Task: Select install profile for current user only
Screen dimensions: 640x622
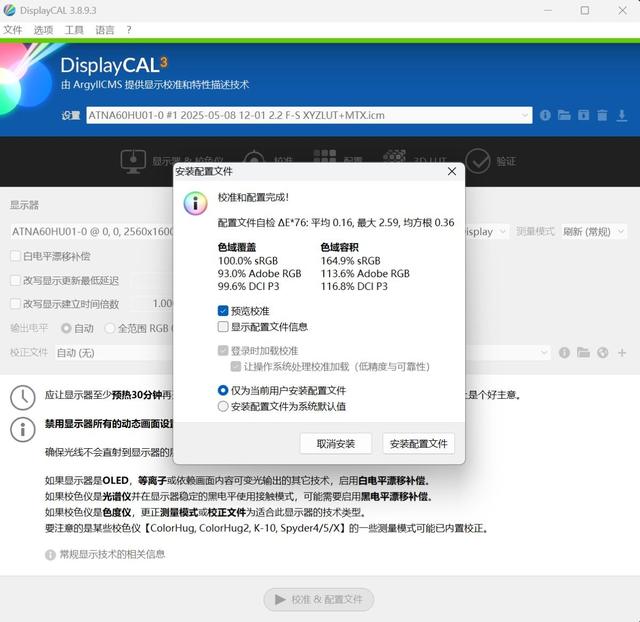Action: [x=223, y=390]
